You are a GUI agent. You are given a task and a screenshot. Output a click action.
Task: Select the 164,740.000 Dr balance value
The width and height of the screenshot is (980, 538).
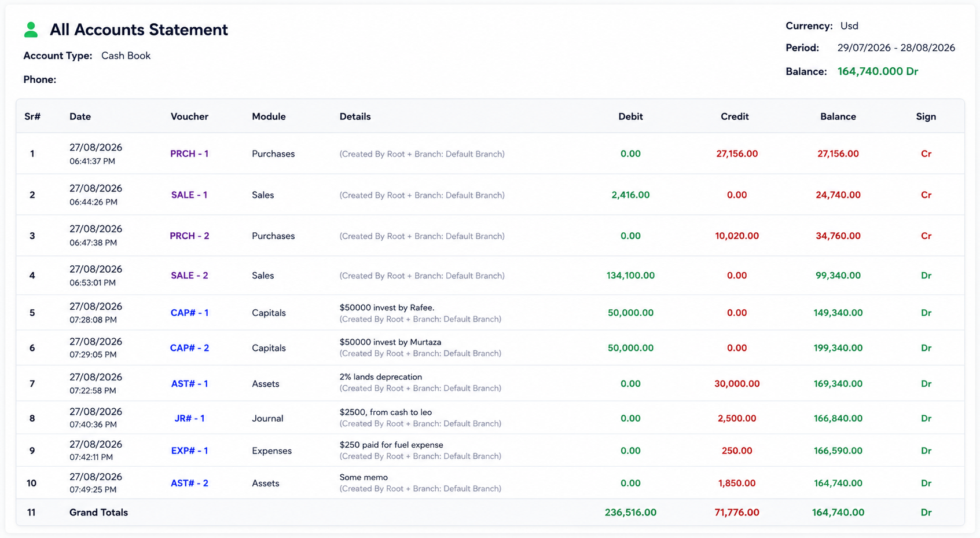click(878, 71)
